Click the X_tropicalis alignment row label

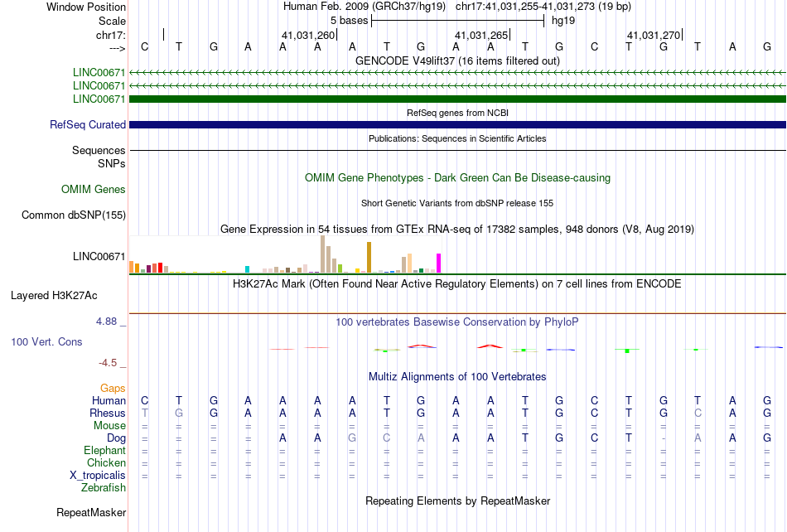pyautogui.click(x=98, y=476)
